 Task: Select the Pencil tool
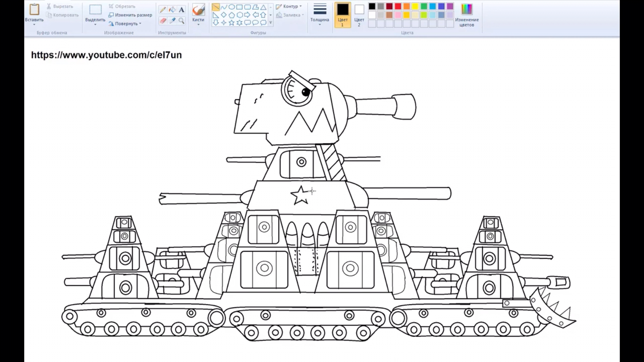(163, 9)
